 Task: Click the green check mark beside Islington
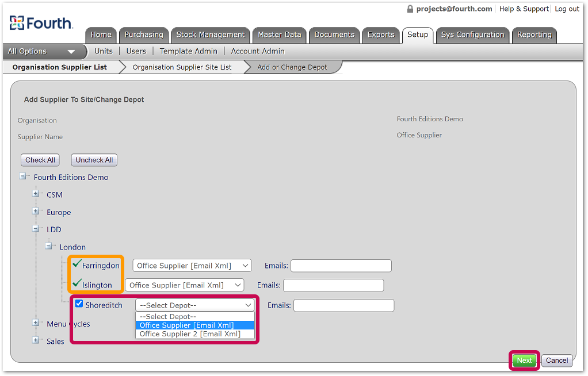pos(77,283)
